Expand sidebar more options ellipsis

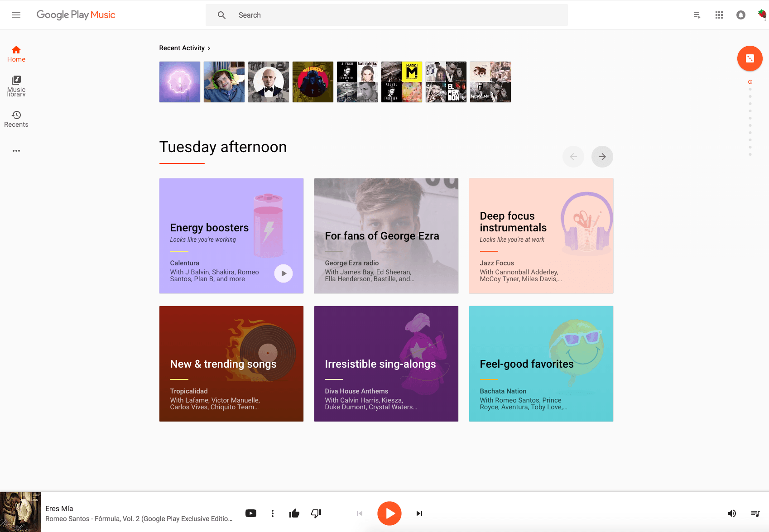point(16,151)
